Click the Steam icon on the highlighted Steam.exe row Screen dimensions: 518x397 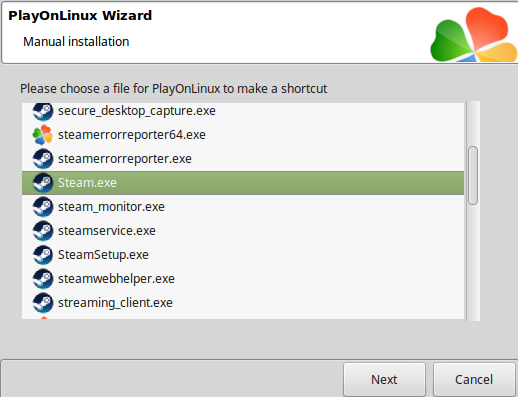pos(43,183)
